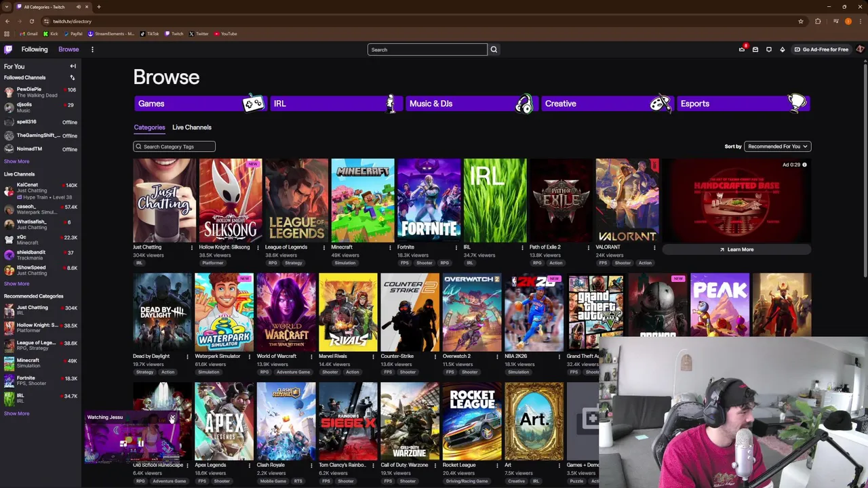Select the Music & DJs banner
Image resolution: width=868 pixels, height=488 pixels.
[x=471, y=104]
